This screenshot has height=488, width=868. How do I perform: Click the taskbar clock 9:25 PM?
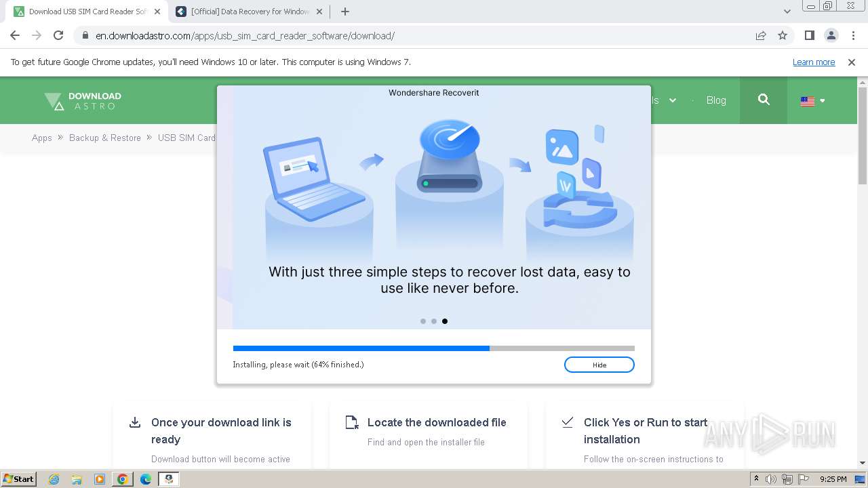pos(833,479)
